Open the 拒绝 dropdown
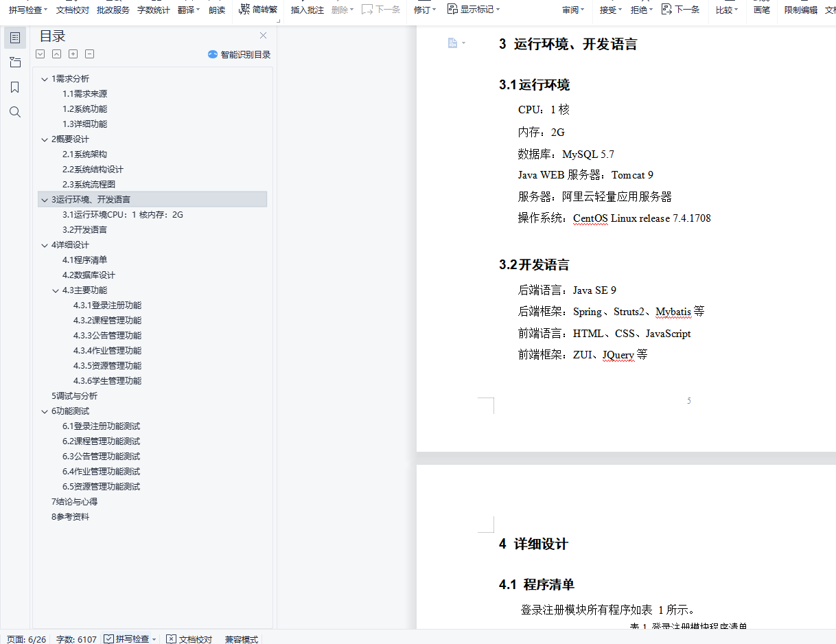The width and height of the screenshot is (836, 644). (x=642, y=10)
